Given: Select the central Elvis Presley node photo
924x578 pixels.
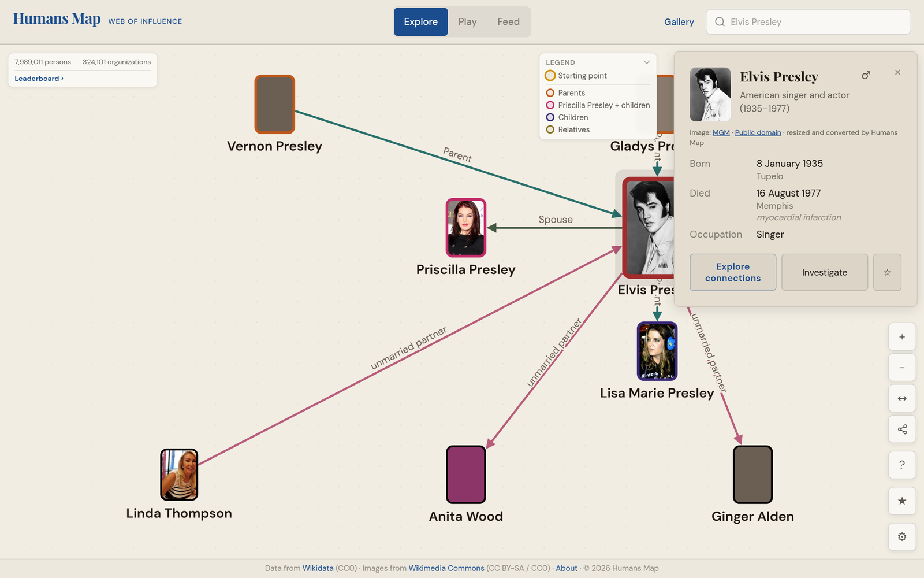Looking at the screenshot, I should [x=649, y=227].
